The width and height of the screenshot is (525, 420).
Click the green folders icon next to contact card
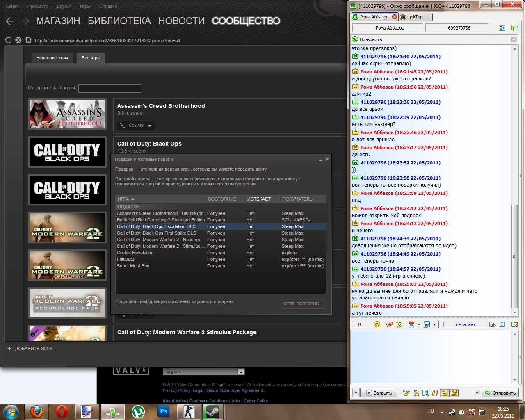coord(514,28)
